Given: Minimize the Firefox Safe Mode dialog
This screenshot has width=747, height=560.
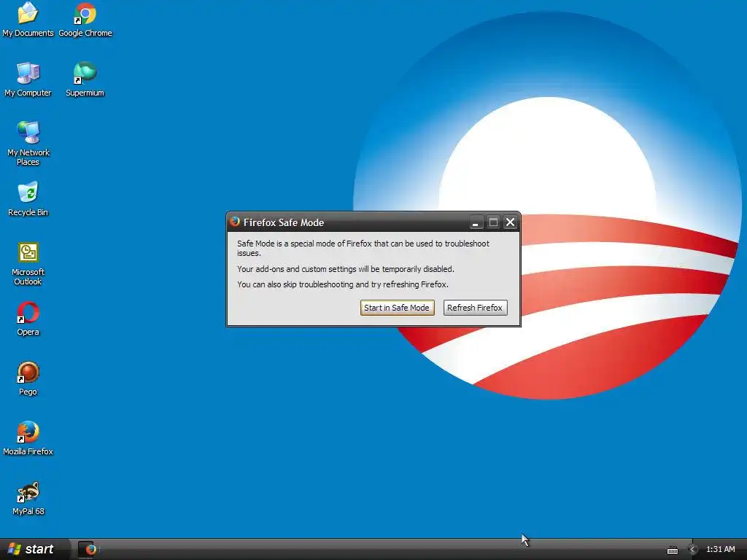Looking at the screenshot, I should pos(476,222).
